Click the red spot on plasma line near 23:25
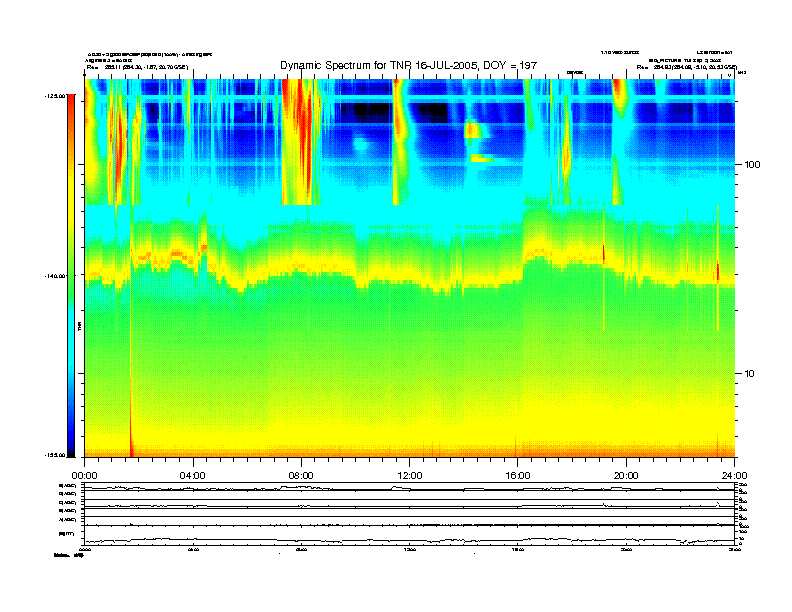This screenshot has width=792, height=612. tap(718, 272)
